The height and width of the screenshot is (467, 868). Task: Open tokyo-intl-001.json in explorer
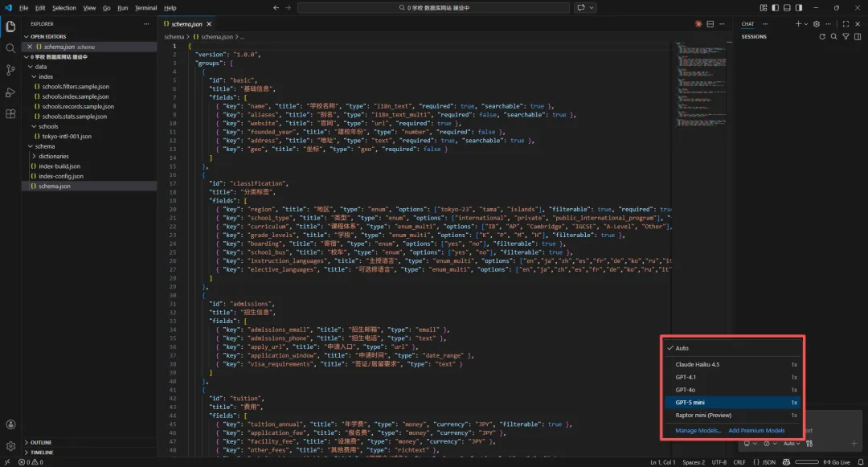coord(67,136)
